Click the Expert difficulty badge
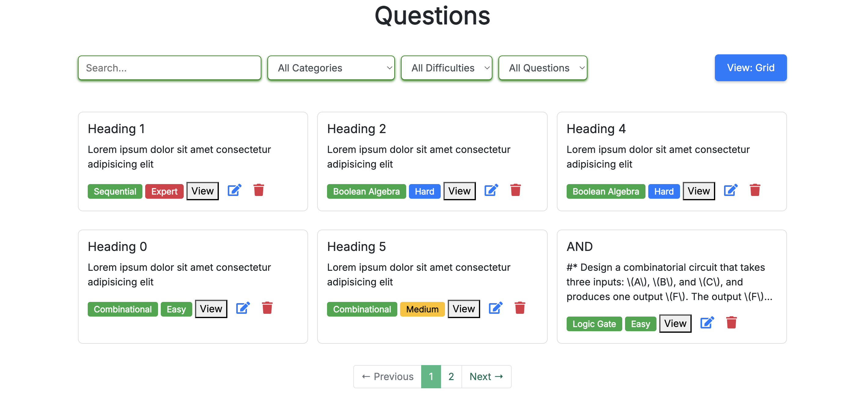The width and height of the screenshot is (868, 406). 164,191
